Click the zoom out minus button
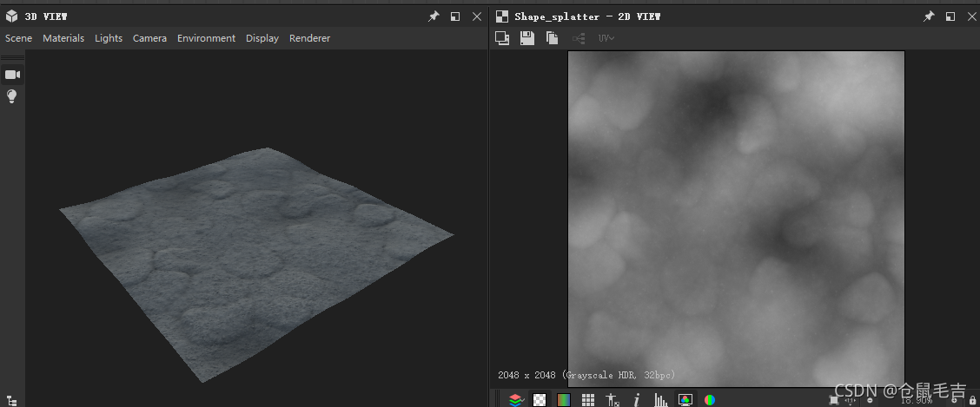 pos(870,400)
